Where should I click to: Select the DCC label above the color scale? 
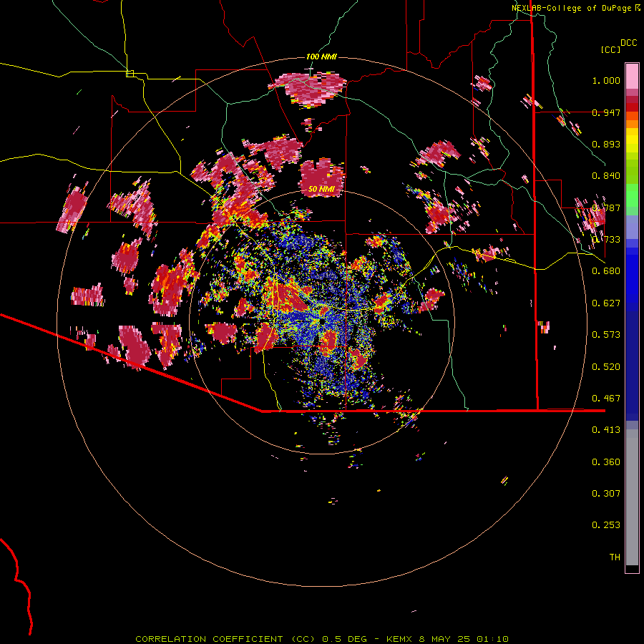[x=629, y=43]
